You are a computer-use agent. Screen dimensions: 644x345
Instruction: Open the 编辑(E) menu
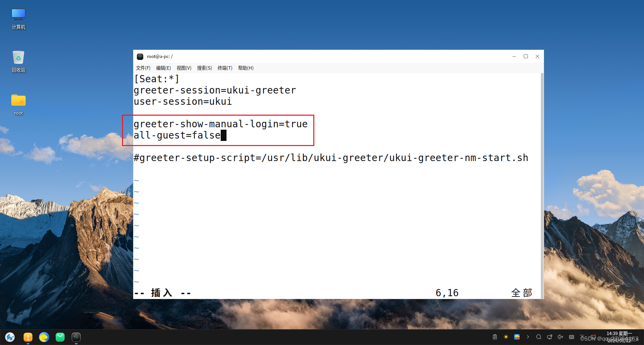(163, 68)
